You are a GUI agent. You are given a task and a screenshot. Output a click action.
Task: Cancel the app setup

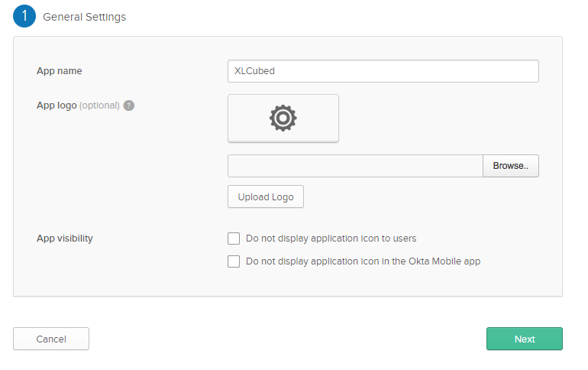pos(51,339)
